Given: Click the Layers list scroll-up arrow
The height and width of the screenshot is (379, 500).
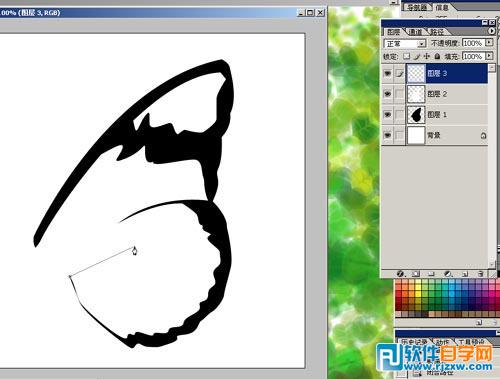Looking at the screenshot, I should [492, 68].
